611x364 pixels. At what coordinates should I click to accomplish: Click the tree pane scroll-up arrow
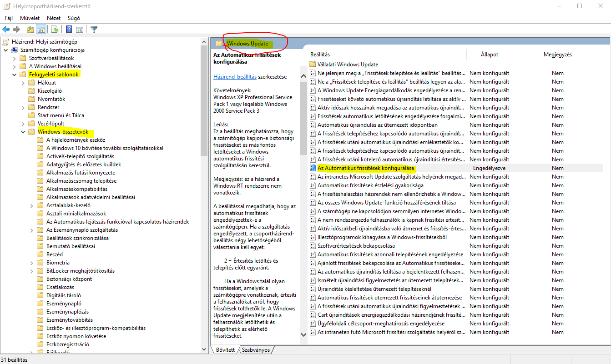(x=204, y=42)
